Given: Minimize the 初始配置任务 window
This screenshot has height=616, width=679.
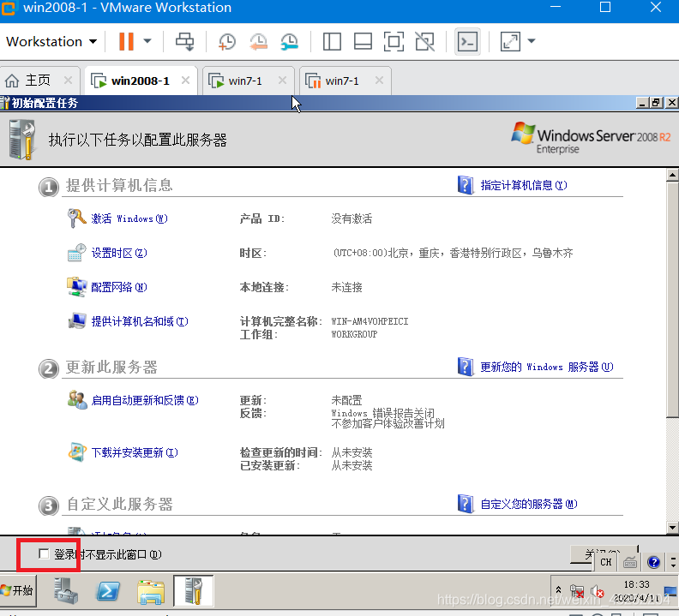Looking at the screenshot, I should (642, 103).
